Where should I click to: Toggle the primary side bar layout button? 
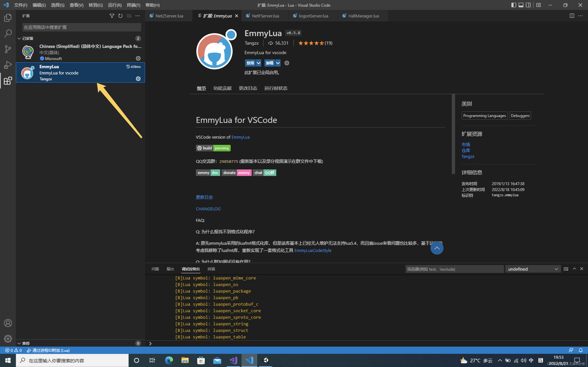(513, 5)
